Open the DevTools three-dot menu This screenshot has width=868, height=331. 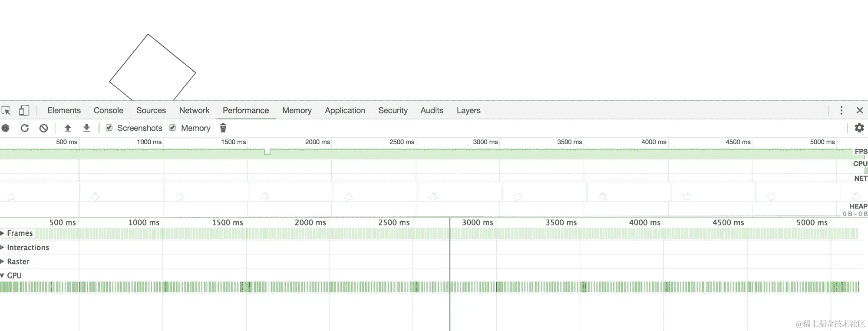tap(841, 110)
